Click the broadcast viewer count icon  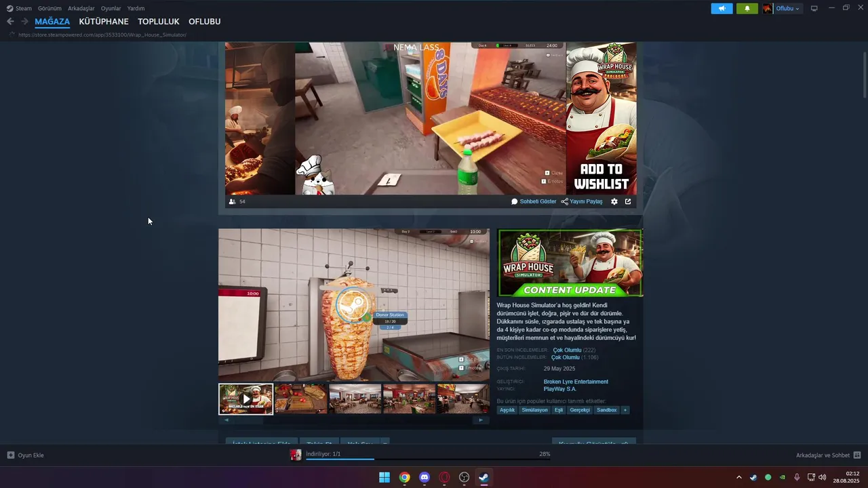pyautogui.click(x=232, y=201)
